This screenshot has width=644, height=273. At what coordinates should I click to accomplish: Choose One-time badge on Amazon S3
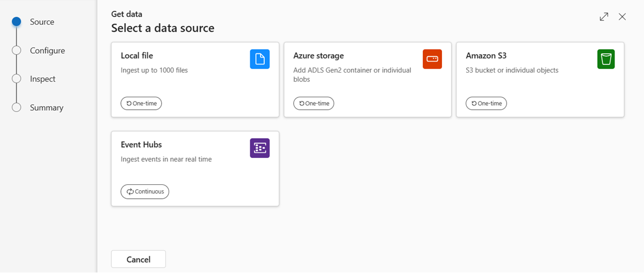click(486, 104)
